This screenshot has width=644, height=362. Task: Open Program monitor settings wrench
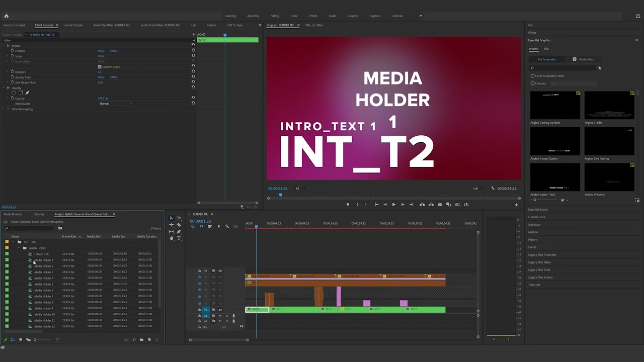click(x=493, y=189)
